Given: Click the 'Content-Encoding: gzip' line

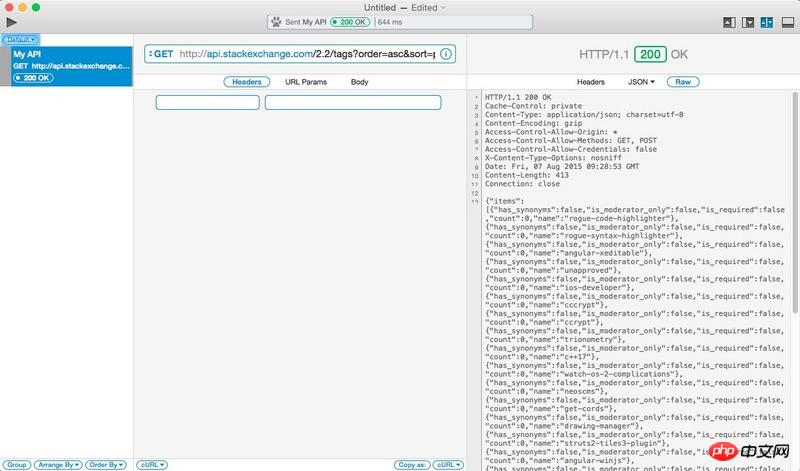Looking at the screenshot, I should click(533, 123).
